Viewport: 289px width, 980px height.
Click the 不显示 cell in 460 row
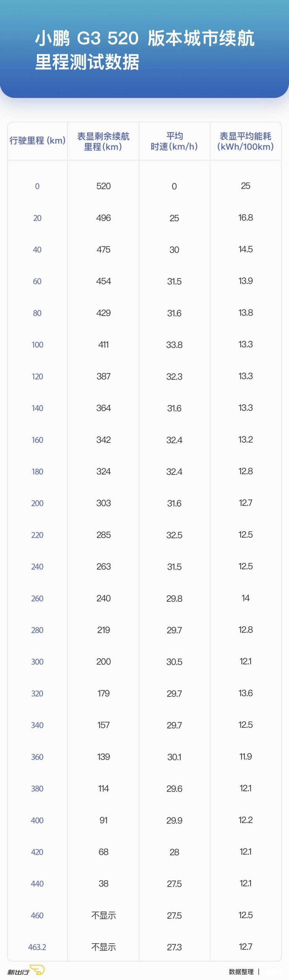(x=103, y=915)
